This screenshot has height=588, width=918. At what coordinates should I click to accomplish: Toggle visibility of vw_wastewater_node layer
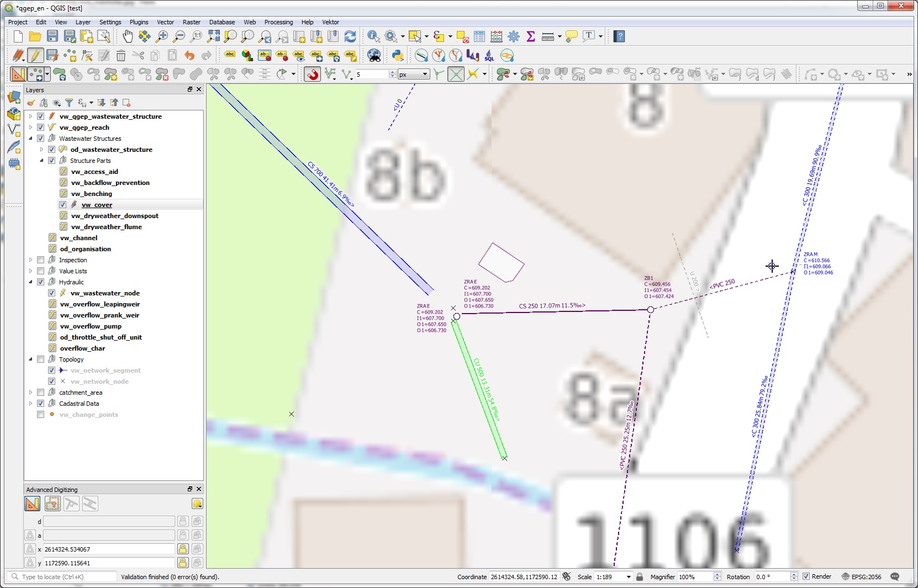point(51,293)
